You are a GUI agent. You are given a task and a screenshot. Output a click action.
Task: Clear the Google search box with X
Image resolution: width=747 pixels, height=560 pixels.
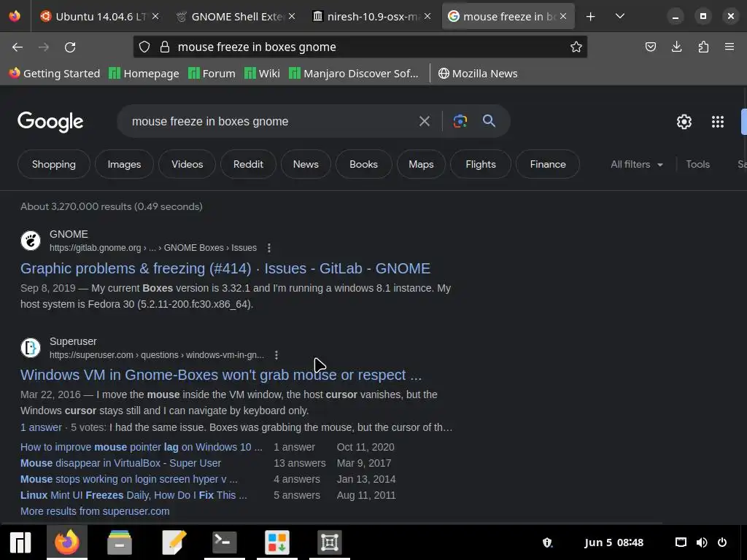point(424,122)
